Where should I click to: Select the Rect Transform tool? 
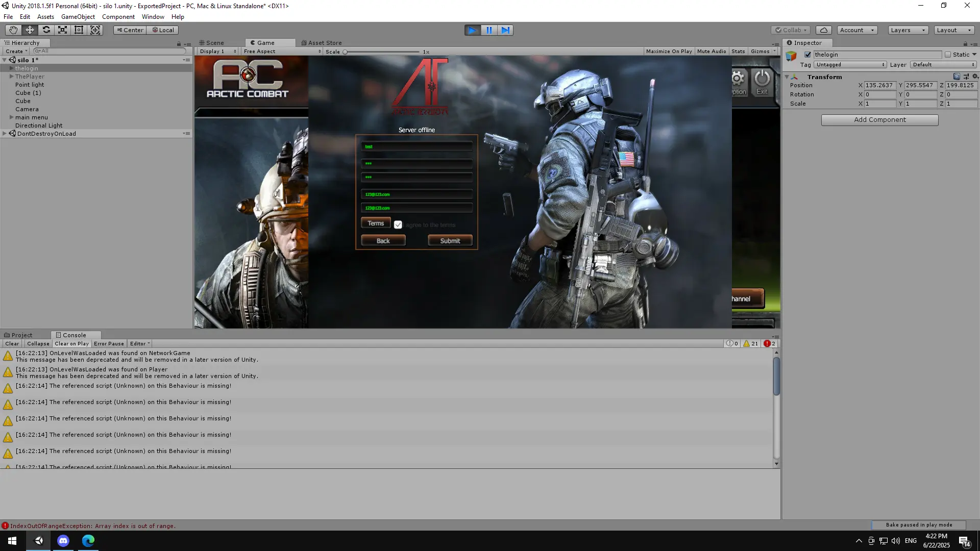tap(79, 30)
